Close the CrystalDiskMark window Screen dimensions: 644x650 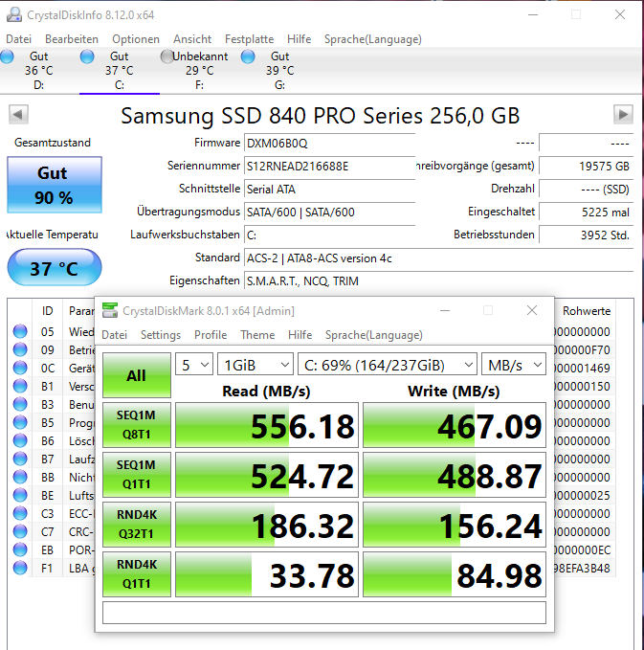coord(532,310)
